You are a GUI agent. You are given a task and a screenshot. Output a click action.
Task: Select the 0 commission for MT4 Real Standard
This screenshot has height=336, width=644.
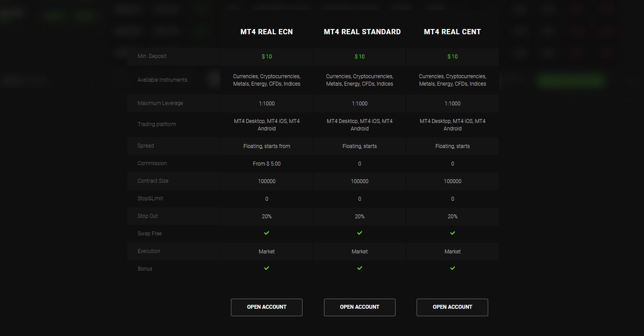point(360,164)
